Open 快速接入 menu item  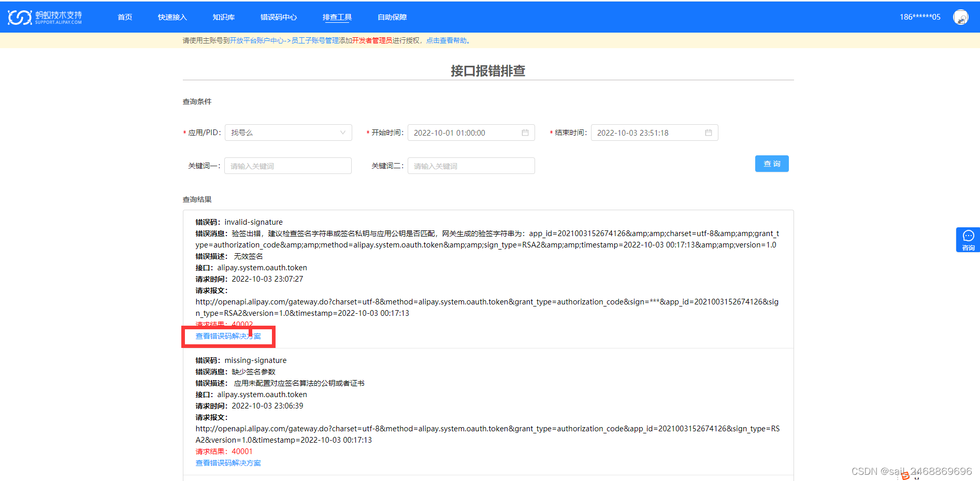click(x=172, y=17)
